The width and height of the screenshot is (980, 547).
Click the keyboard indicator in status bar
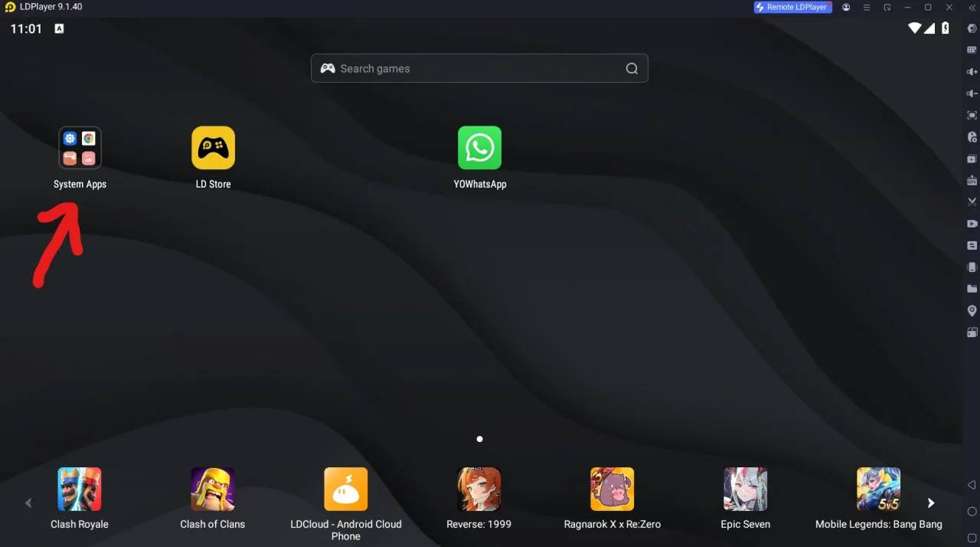click(59, 28)
